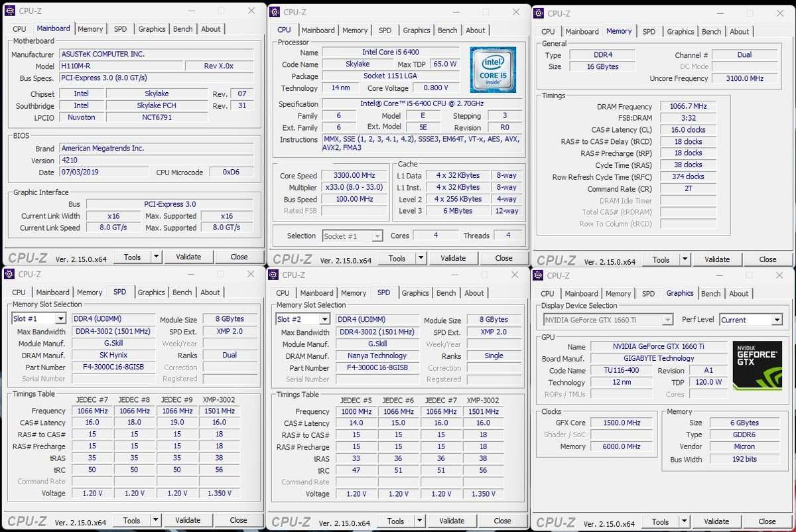Click the CPU-Z icon in the Memory window title bar

[539, 13]
